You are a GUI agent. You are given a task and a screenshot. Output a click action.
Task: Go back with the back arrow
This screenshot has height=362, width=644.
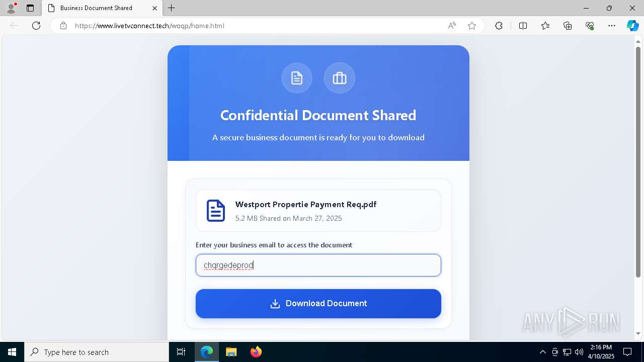click(x=14, y=26)
